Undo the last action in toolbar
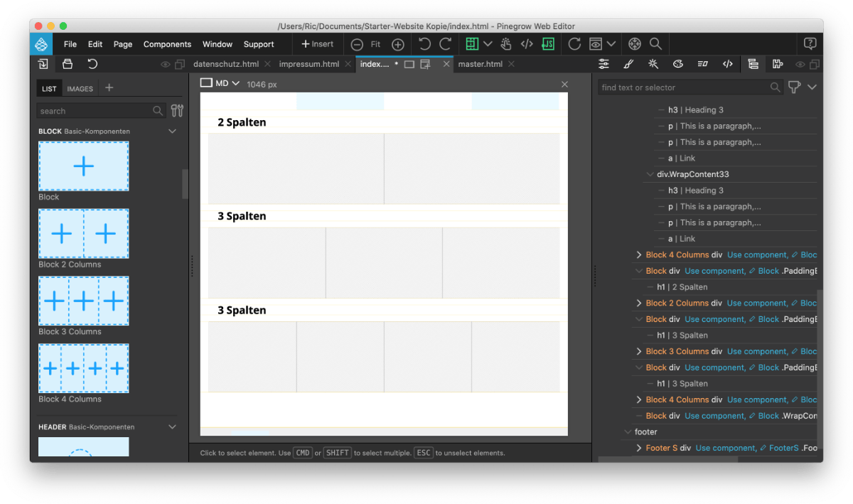The width and height of the screenshot is (853, 504). pyautogui.click(x=424, y=44)
